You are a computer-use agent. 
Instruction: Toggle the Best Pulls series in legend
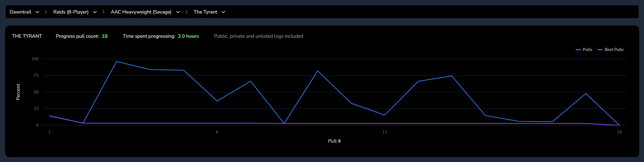click(x=611, y=49)
